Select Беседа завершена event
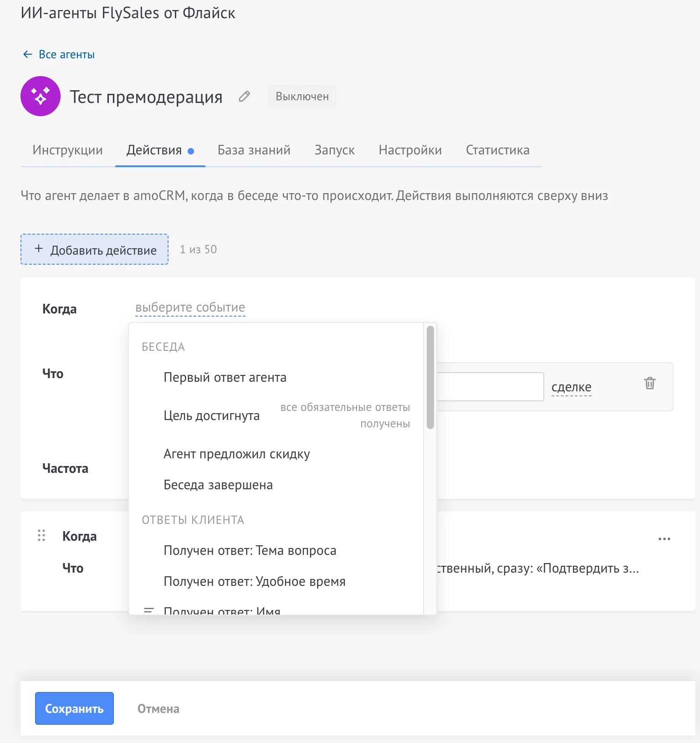700x743 pixels. coord(276,485)
